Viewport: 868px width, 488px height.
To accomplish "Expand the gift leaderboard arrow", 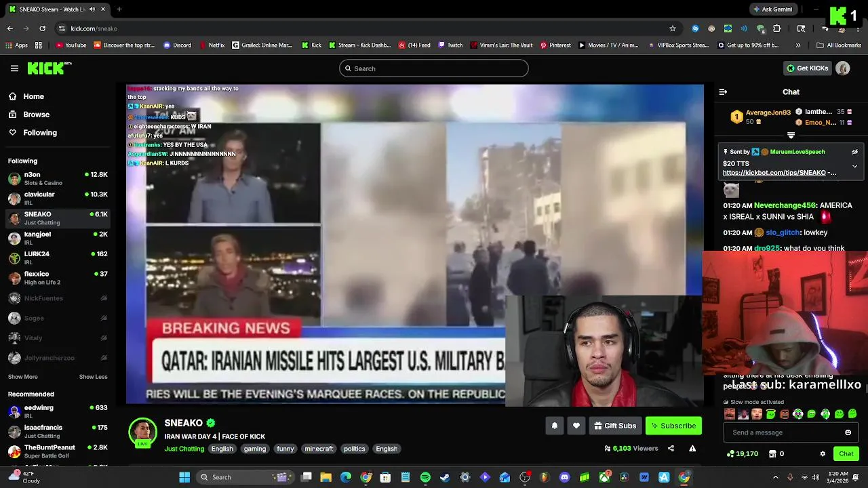I will pos(791,136).
